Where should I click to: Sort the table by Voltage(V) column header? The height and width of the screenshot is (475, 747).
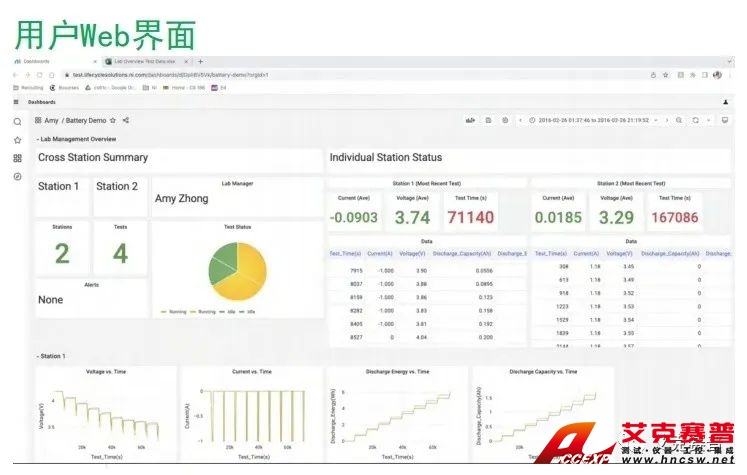point(413,254)
